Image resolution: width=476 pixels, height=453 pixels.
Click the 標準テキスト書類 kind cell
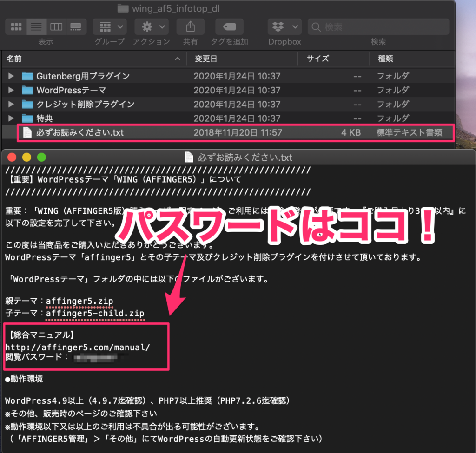[409, 132]
